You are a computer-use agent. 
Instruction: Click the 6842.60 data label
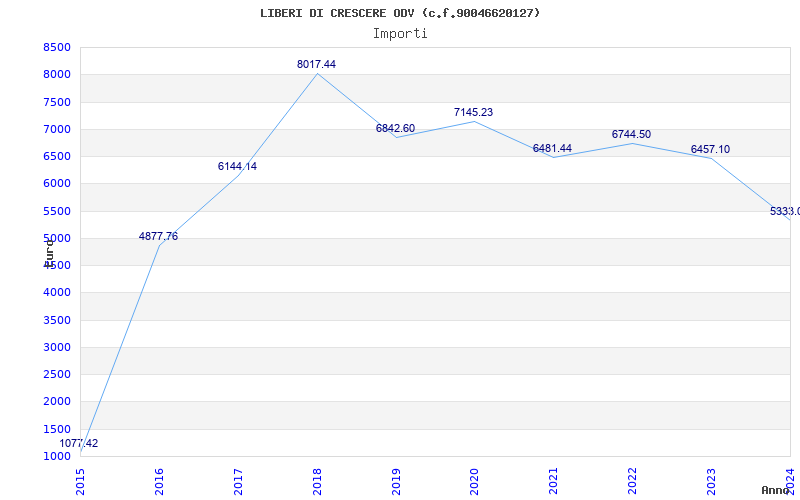(x=395, y=128)
